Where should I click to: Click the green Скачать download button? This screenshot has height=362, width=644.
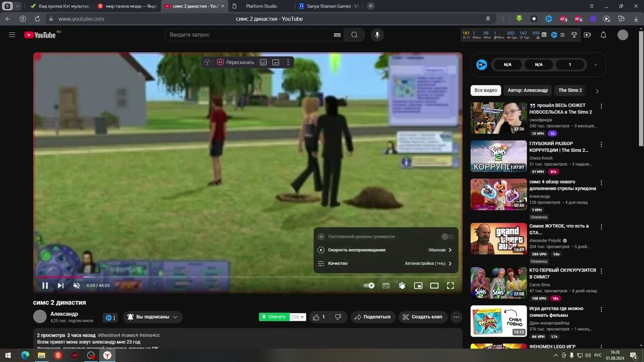[274, 317]
